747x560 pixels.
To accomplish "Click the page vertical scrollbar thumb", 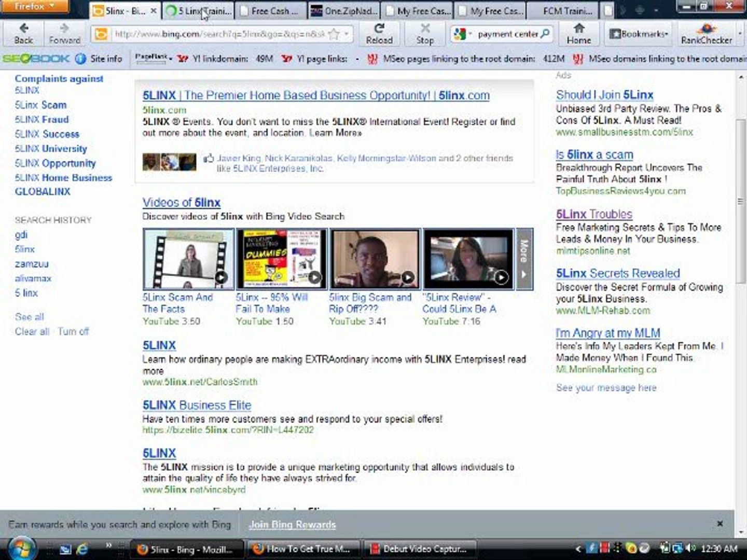I will [x=741, y=202].
